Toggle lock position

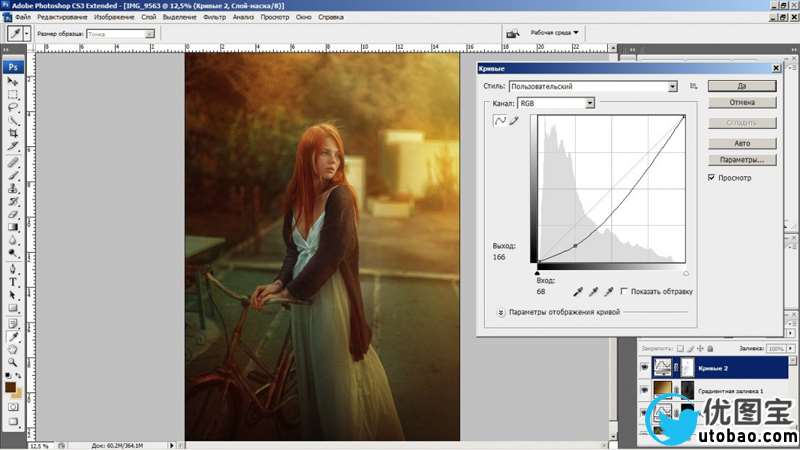pos(700,348)
